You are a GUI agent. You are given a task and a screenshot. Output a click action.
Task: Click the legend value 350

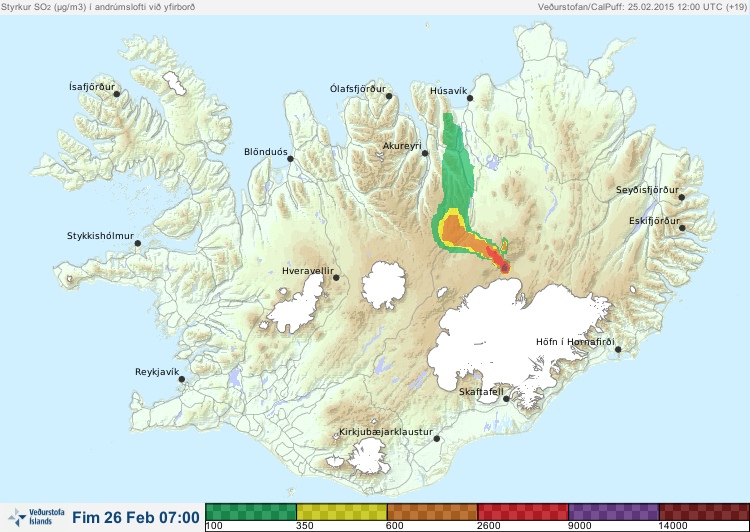(305, 526)
